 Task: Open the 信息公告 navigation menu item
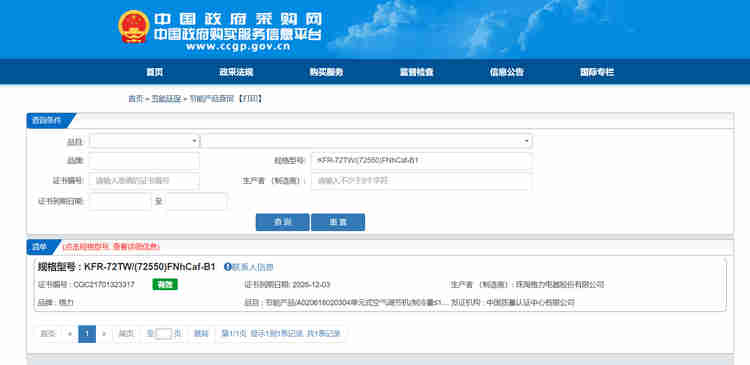(x=507, y=72)
